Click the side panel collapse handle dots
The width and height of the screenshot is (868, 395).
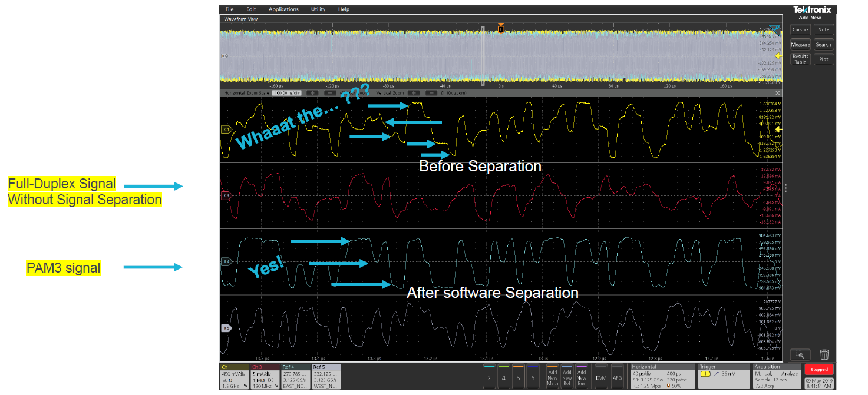click(x=787, y=188)
